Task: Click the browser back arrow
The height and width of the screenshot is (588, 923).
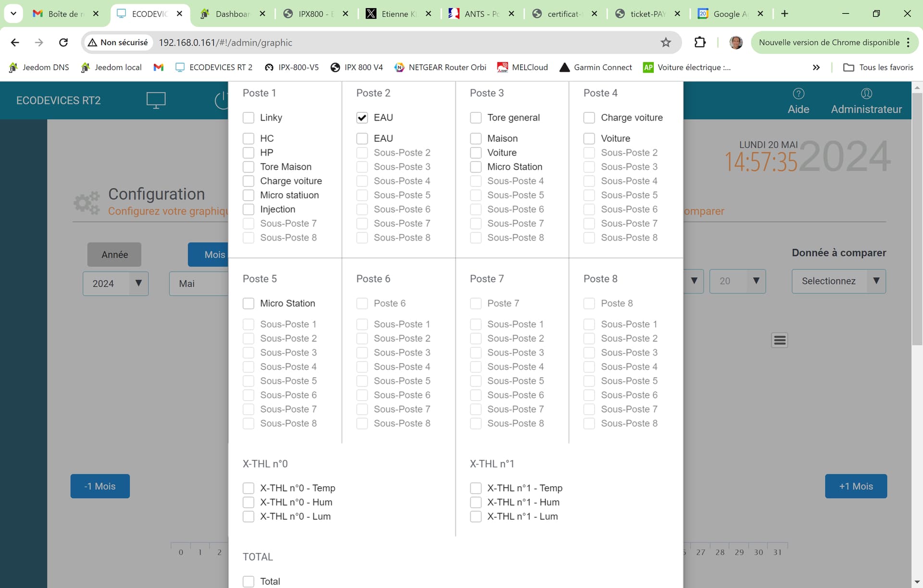Action: tap(15, 42)
